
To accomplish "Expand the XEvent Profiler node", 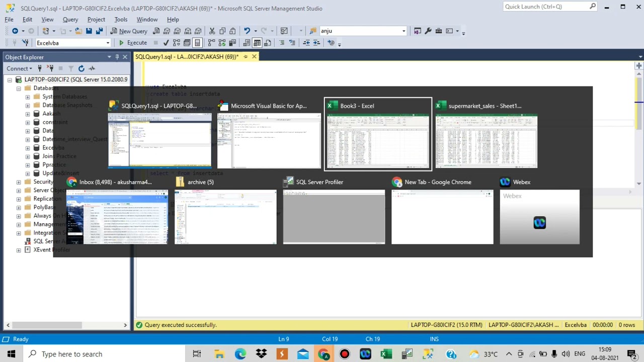I will point(19,250).
